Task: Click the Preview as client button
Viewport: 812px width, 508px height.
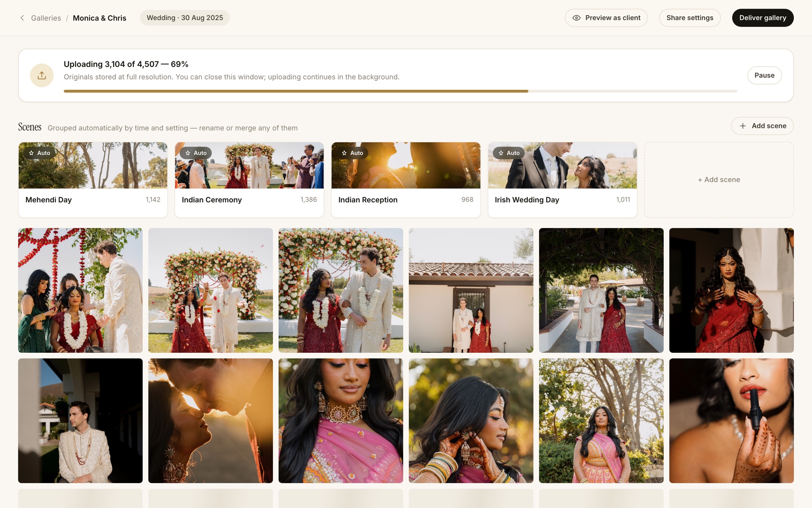Action: [606, 18]
